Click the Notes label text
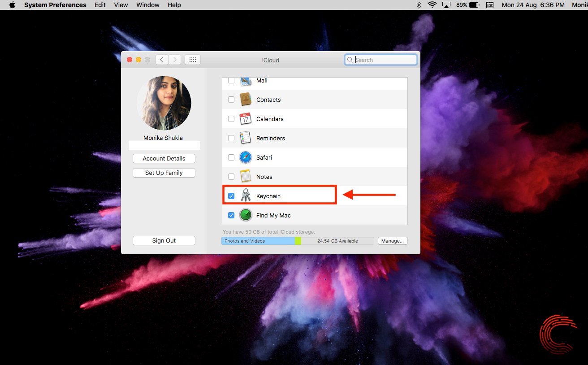 point(264,177)
